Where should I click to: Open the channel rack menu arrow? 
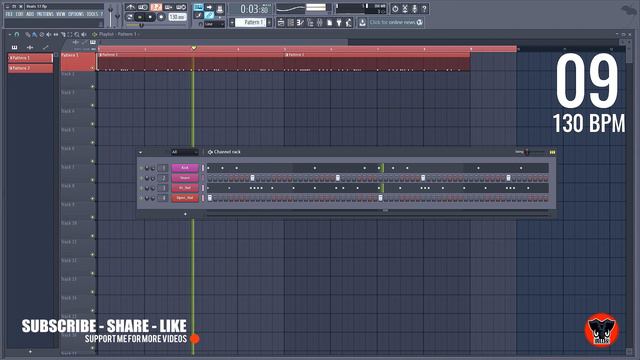140,152
